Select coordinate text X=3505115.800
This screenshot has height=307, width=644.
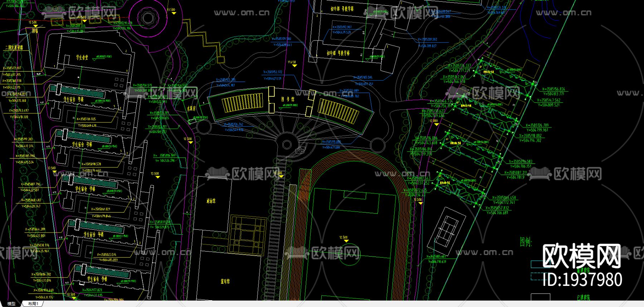[331, 142]
